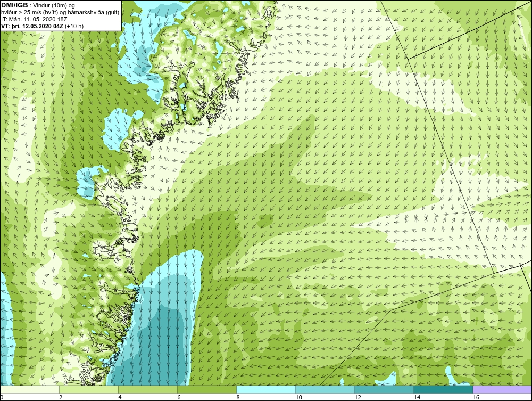This screenshot has width=532, height=401.
Task: Click the 4–6 m/s green legend swatch
Action: click(147, 389)
